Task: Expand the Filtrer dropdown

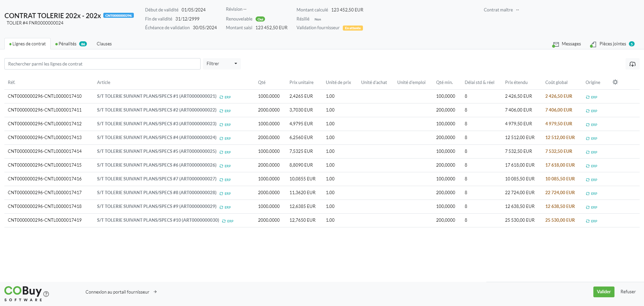Action: (x=222, y=64)
